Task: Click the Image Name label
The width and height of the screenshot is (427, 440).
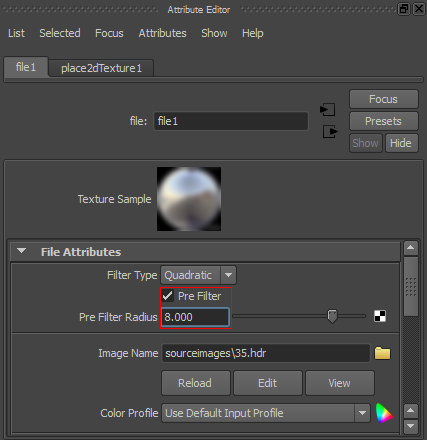Action: (x=128, y=353)
